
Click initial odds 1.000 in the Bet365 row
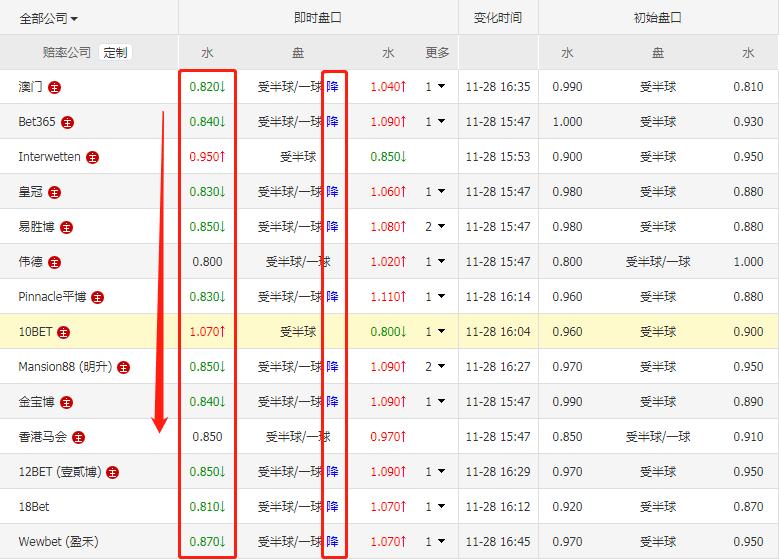(567, 122)
